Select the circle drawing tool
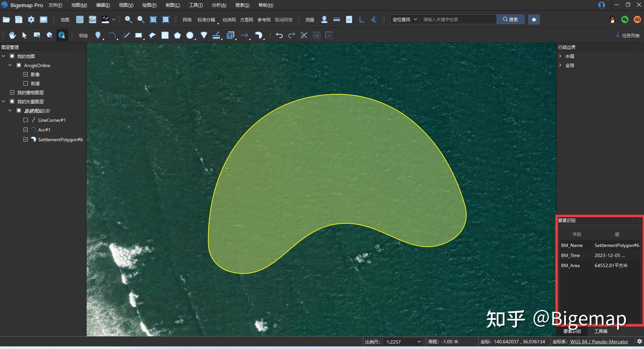644x349 pixels. pos(190,35)
